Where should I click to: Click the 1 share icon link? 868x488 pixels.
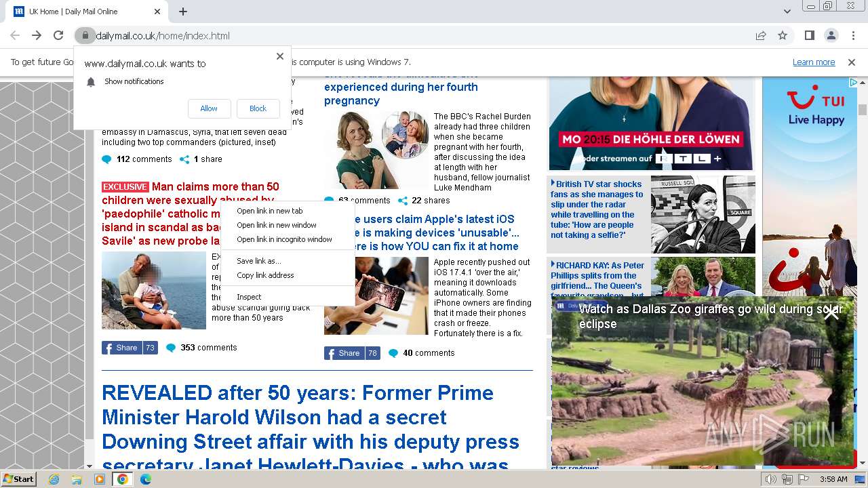point(201,159)
